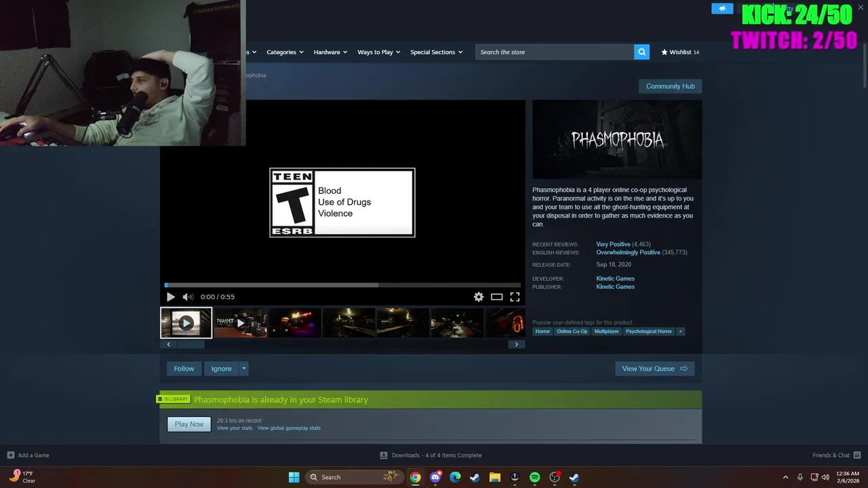This screenshot has height=488, width=868.
Task: Show hidden tray icons chevron
Action: pyautogui.click(x=785, y=477)
